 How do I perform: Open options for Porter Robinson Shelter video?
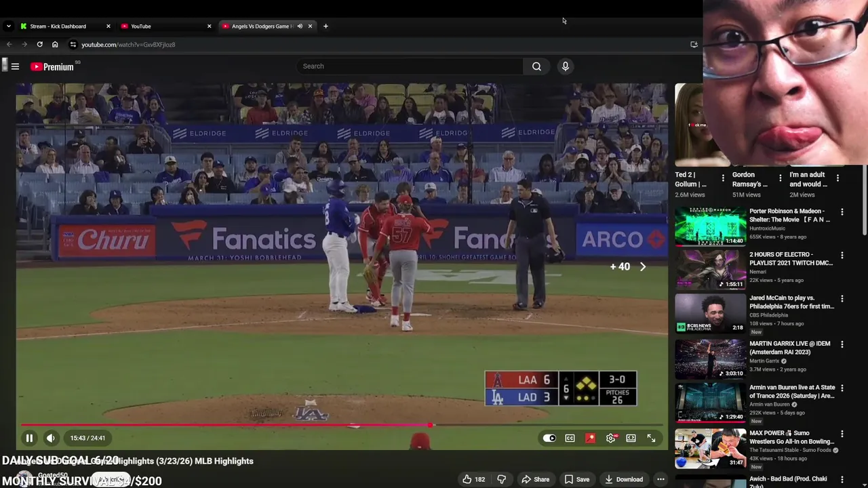click(x=842, y=212)
